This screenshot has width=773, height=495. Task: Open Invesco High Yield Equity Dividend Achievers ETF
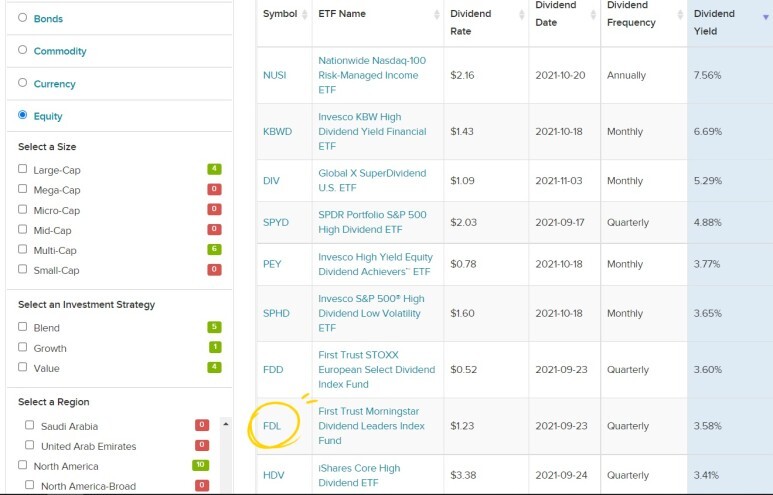pos(375,264)
